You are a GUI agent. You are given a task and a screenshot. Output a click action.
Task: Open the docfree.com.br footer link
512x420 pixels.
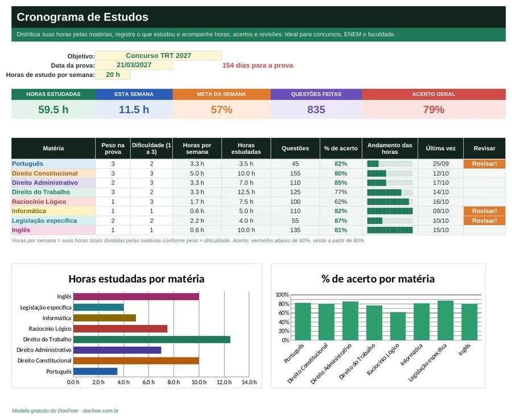click(x=101, y=411)
